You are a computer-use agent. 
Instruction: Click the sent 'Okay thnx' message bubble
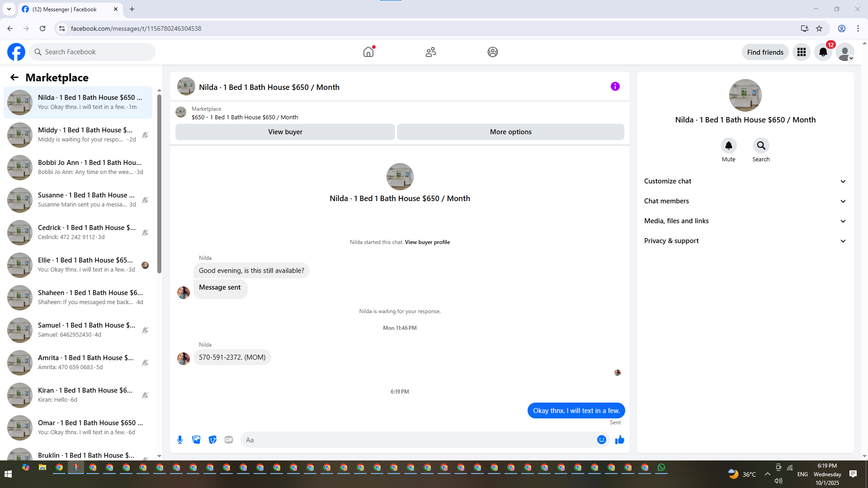pyautogui.click(x=576, y=411)
